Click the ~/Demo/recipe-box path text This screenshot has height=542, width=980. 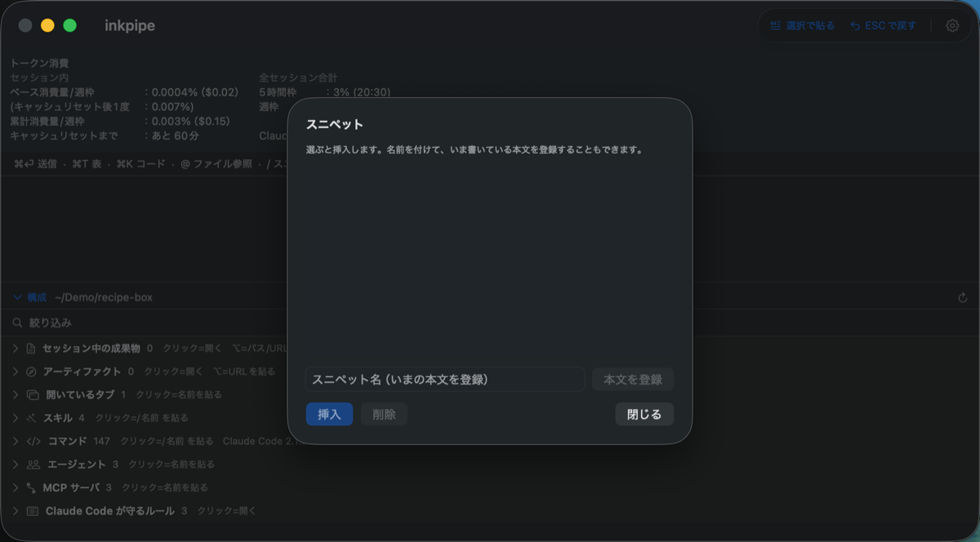(x=104, y=297)
